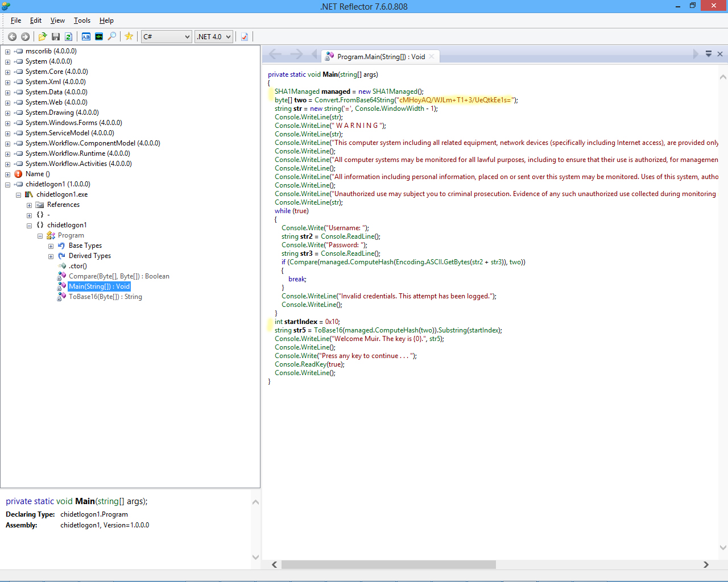Click horizontal scrollbar right arrow
The width and height of the screenshot is (728, 582).
click(706, 564)
